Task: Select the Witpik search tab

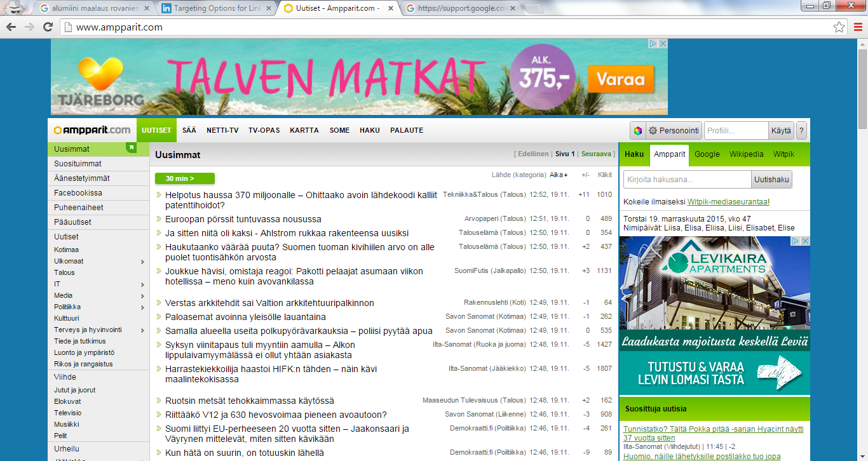Action: click(784, 154)
